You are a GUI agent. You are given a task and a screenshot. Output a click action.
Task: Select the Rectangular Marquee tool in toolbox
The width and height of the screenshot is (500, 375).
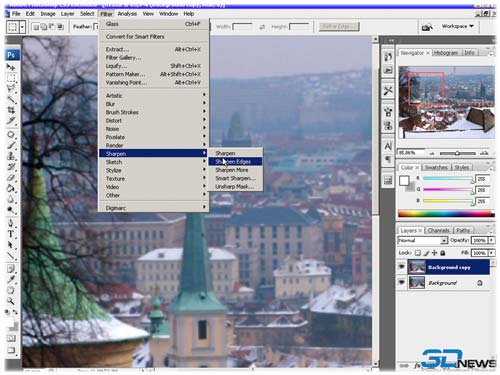[x=11, y=78]
